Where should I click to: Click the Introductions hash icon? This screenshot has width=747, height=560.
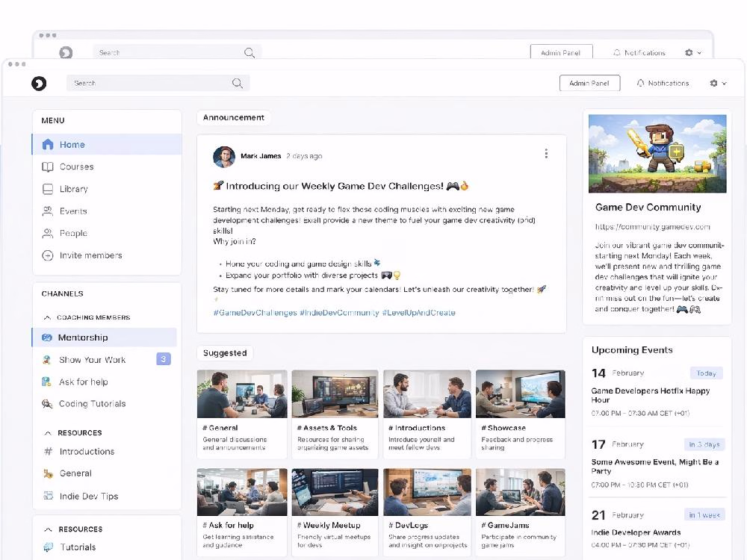[x=48, y=451]
